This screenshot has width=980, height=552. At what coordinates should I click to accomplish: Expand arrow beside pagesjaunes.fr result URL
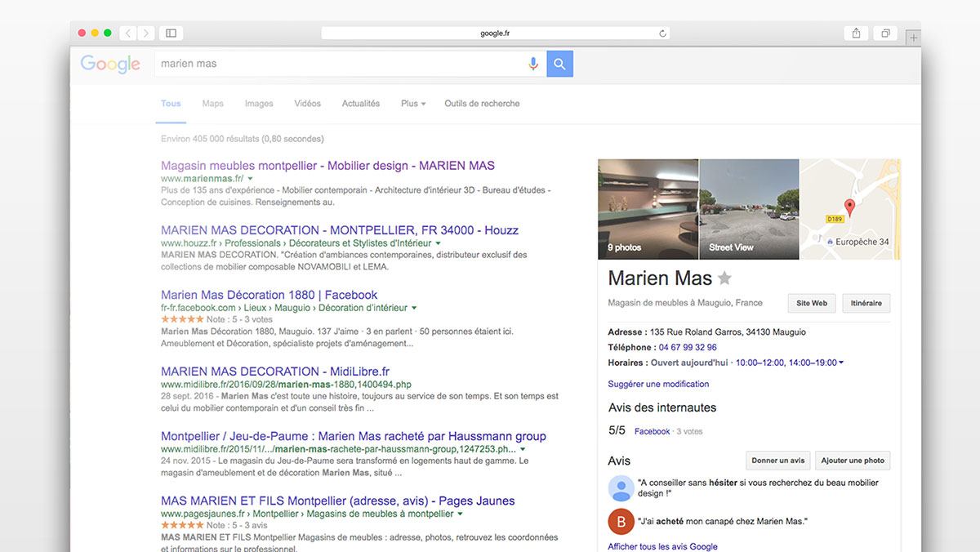point(461,514)
